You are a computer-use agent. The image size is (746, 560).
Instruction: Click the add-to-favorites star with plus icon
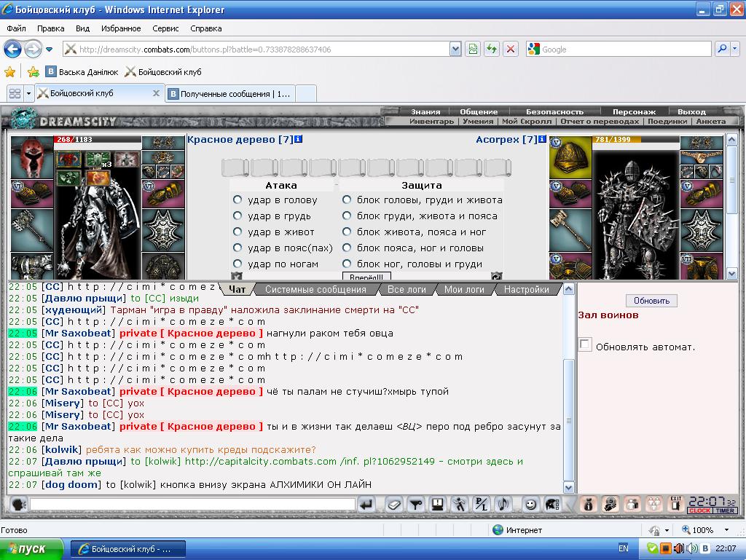(x=33, y=72)
